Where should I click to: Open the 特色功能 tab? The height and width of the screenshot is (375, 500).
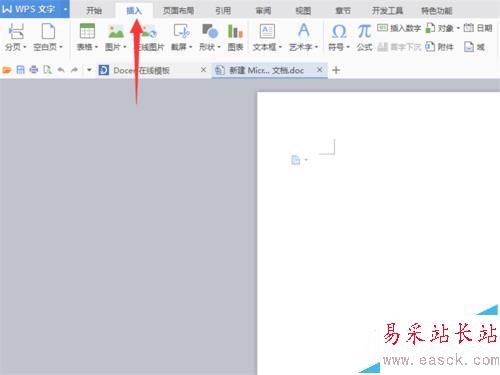(x=437, y=11)
